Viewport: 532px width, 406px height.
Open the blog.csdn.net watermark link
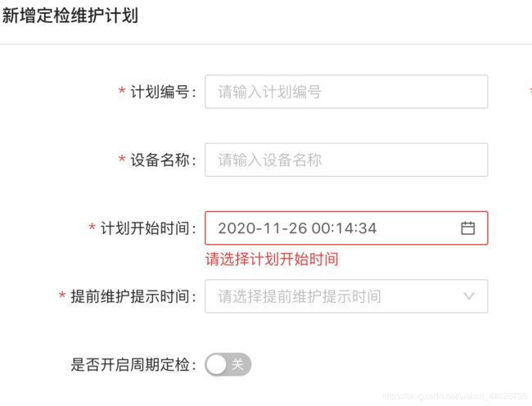[x=454, y=396]
